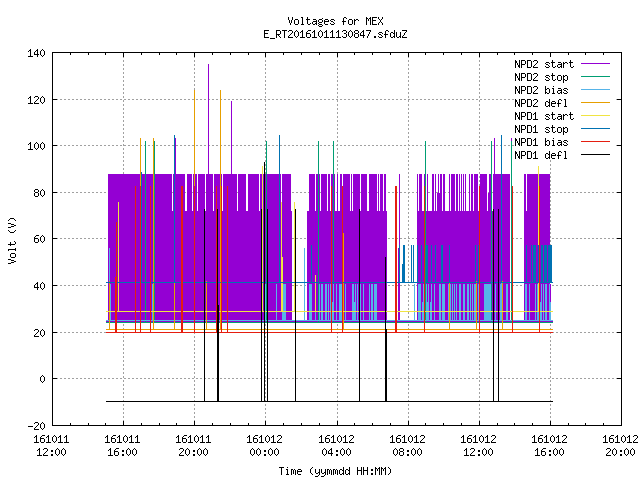Viewport: 640px width, 480px height.
Task: Click the Time (yymmdd HH:MM) axis label
Action: click(335, 471)
